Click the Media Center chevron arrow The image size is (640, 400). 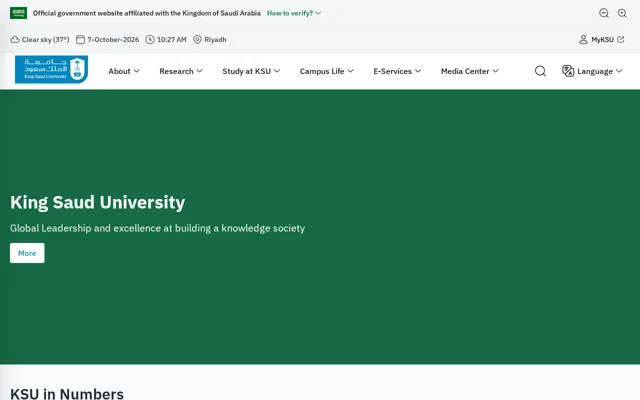coord(496,71)
